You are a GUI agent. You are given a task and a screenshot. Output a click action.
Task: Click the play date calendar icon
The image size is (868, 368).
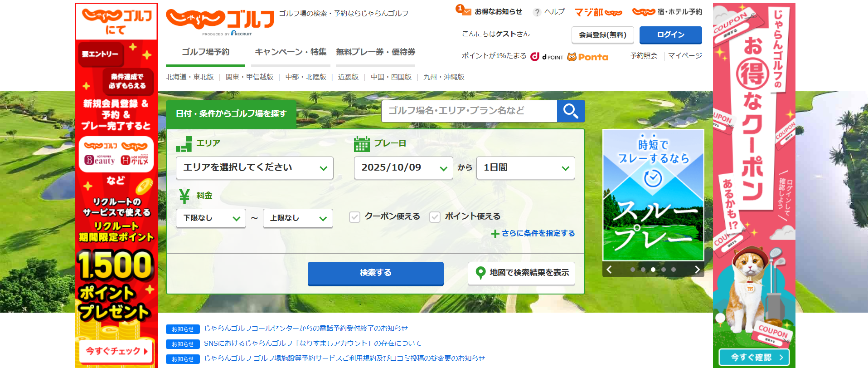[x=362, y=144]
